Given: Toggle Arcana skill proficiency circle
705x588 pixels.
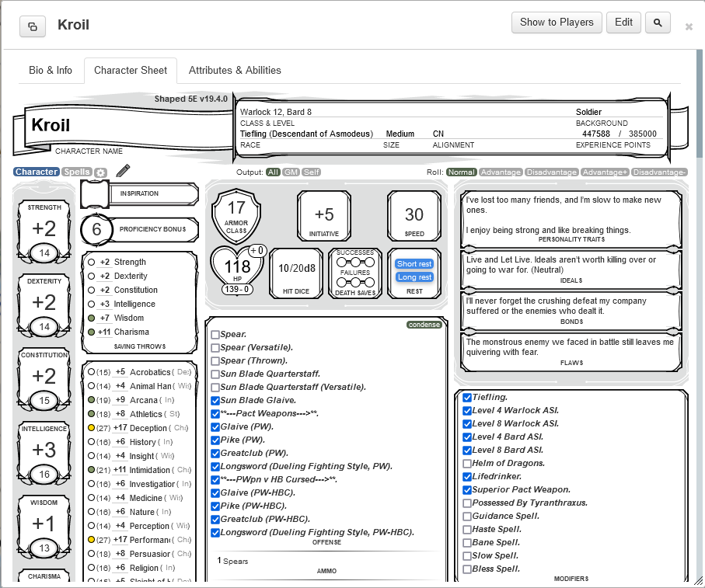Looking at the screenshot, I should (91, 400).
